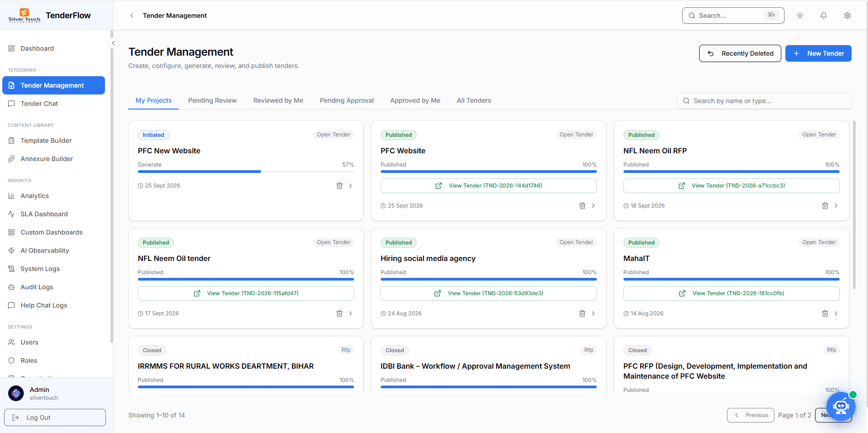Open the notifications bell

pos(824,16)
